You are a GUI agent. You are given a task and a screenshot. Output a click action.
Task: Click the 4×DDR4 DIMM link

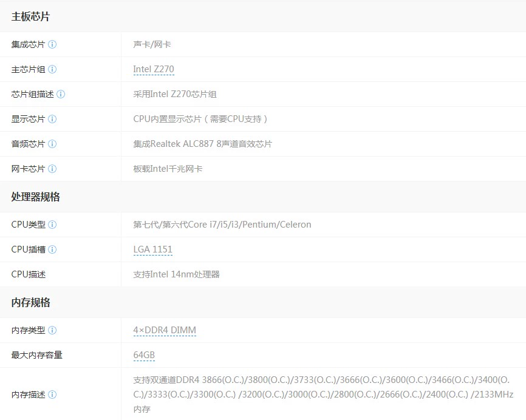[165, 330]
